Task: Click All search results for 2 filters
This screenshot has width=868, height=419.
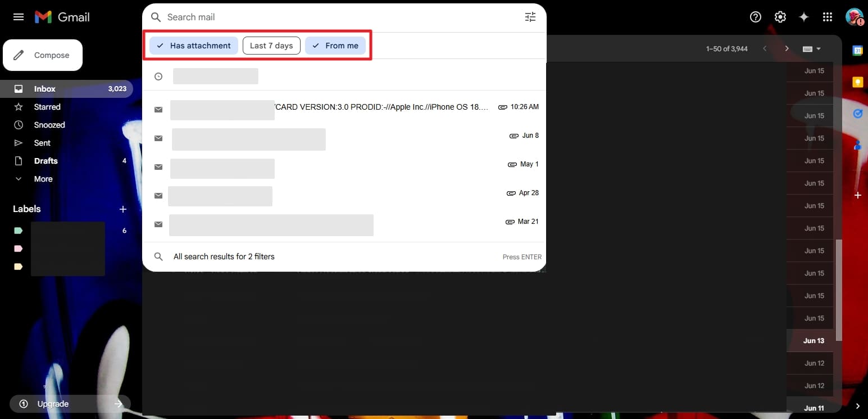Action: (x=224, y=256)
